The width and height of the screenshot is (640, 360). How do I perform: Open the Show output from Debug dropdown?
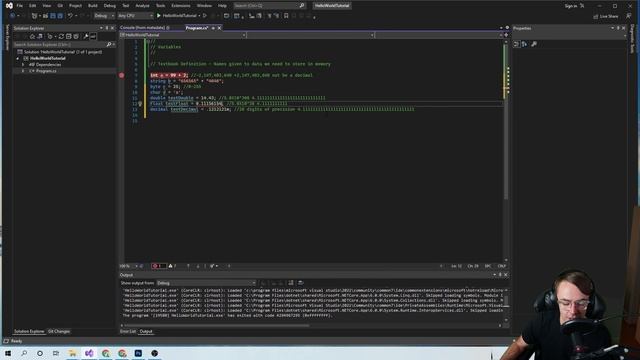(x=206, y=283)
